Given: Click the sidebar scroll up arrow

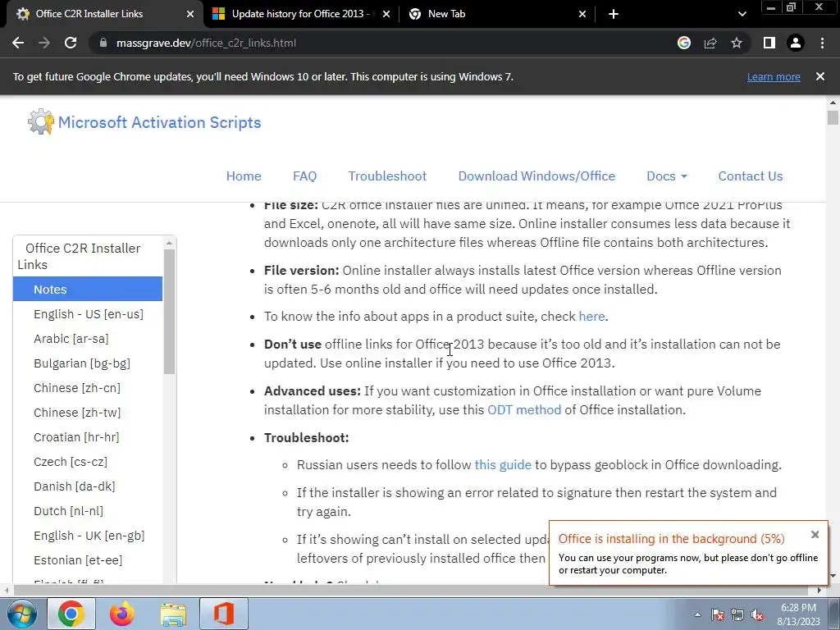Looking at the screenshot, I should tap(169, 243).
